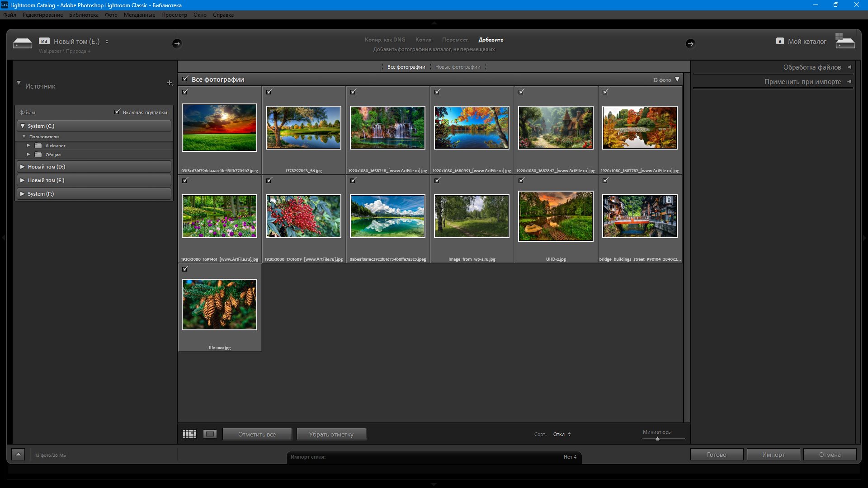
Task: Uncheck the Все фотографии header checkbox
Action: [x=185, y=79]
